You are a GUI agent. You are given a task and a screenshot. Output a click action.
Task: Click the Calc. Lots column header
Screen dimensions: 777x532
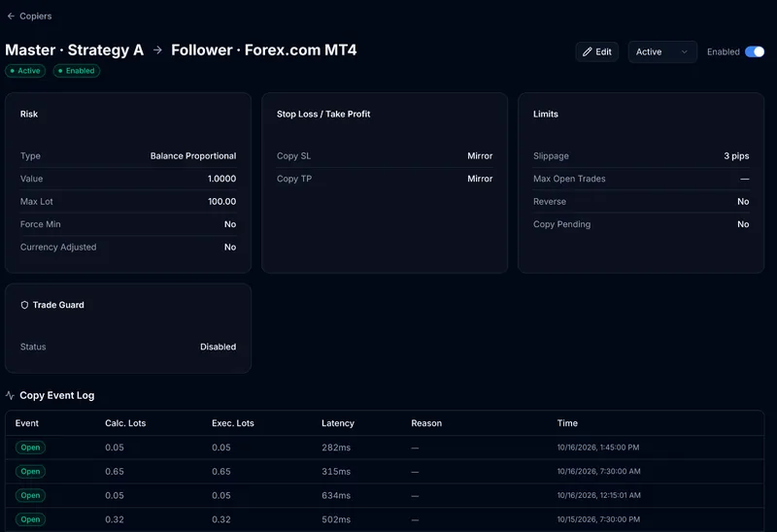pyautogui.click(x=125, y=423)
